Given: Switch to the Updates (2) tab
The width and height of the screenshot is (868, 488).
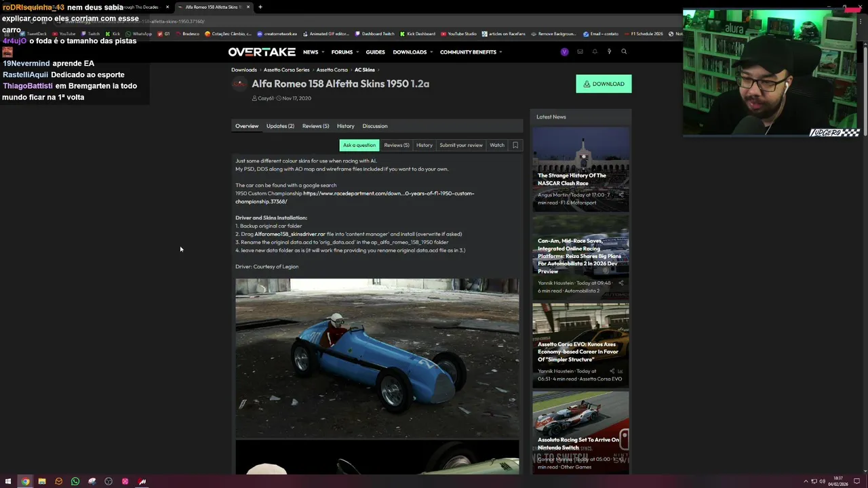Looking at the screenshot, I should coord(280,126).
